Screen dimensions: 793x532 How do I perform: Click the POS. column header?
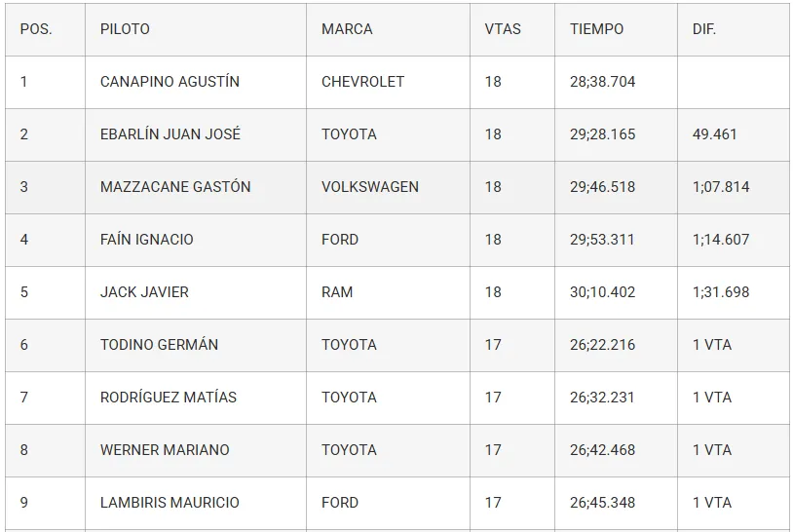[36, 29]
